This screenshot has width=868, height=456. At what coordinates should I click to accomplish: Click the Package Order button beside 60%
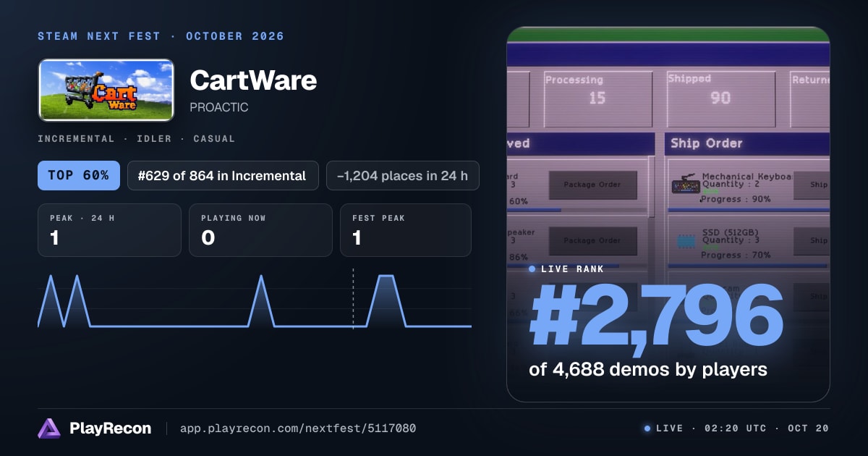pyautogui.click(x=592, y=185)
